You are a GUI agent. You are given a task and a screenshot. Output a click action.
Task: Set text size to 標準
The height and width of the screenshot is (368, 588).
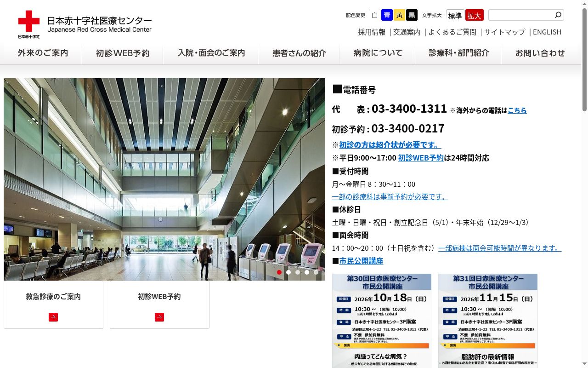(455, 16)
